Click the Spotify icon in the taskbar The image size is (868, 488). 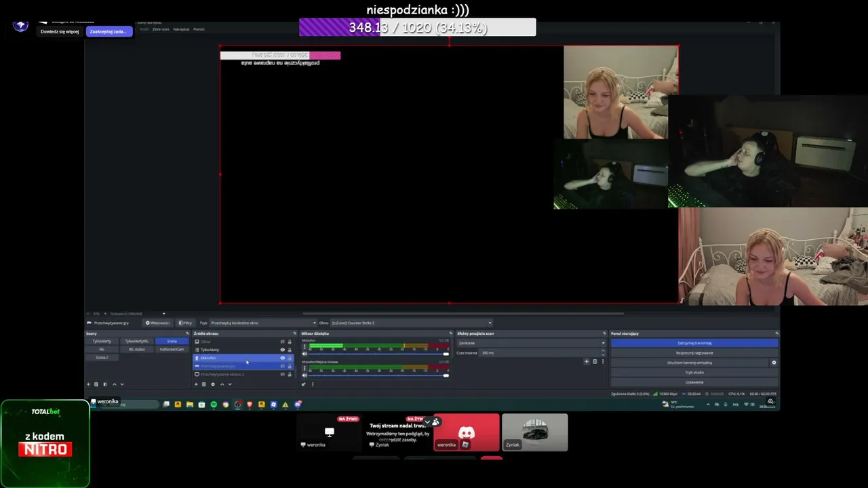point(214,405)
